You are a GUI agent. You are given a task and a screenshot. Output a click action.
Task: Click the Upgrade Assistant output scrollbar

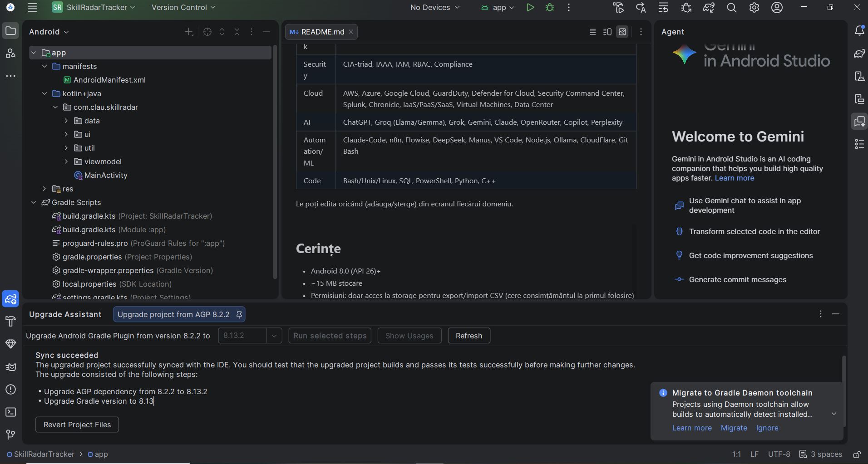[844, 391]
